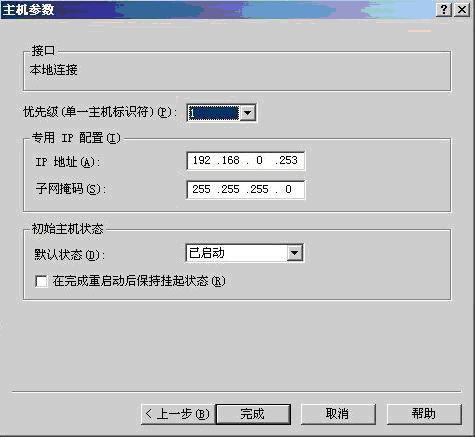The image size is (475, 437).
Task: Cancel the wizard with 取消 button
Action: [338, 414]
